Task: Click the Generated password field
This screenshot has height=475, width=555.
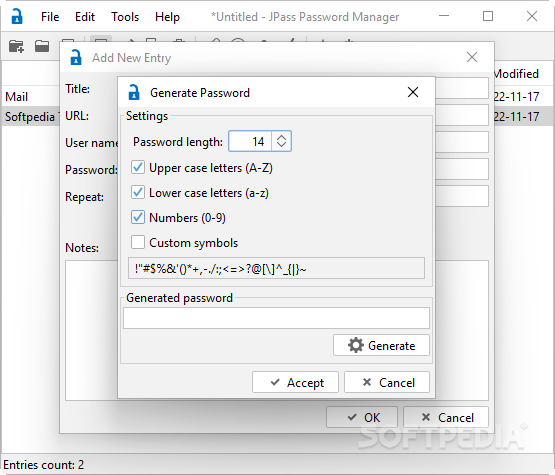Action: click(276, 318)
